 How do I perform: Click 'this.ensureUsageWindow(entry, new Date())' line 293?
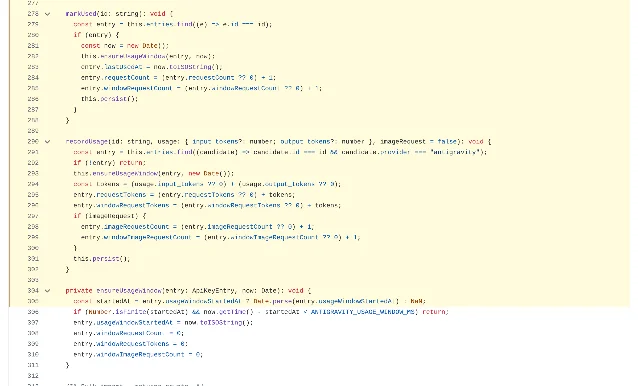pos(153,173)
